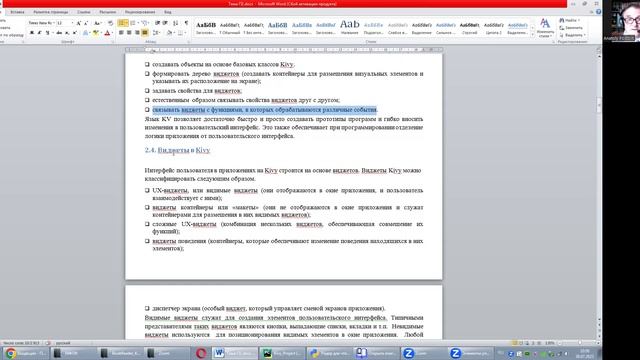640x360 pixels.
Task: Open the line spacing dropdown
Action: point(157,33)
